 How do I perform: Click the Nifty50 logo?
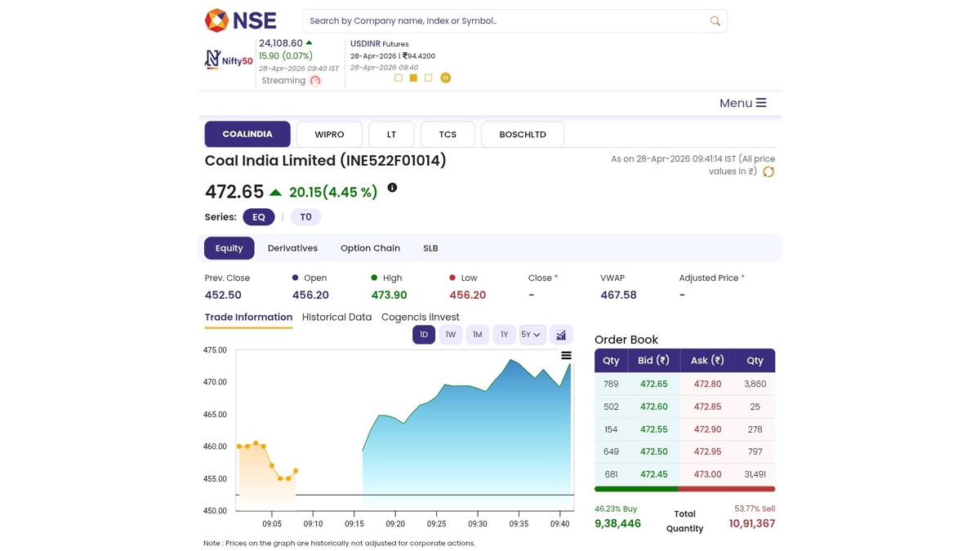tap(229, 60)
